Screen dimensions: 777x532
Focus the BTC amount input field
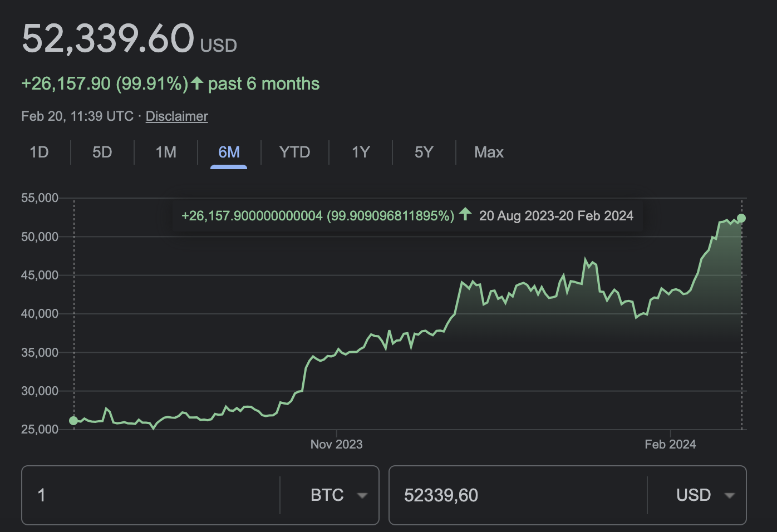coord(150,495)
